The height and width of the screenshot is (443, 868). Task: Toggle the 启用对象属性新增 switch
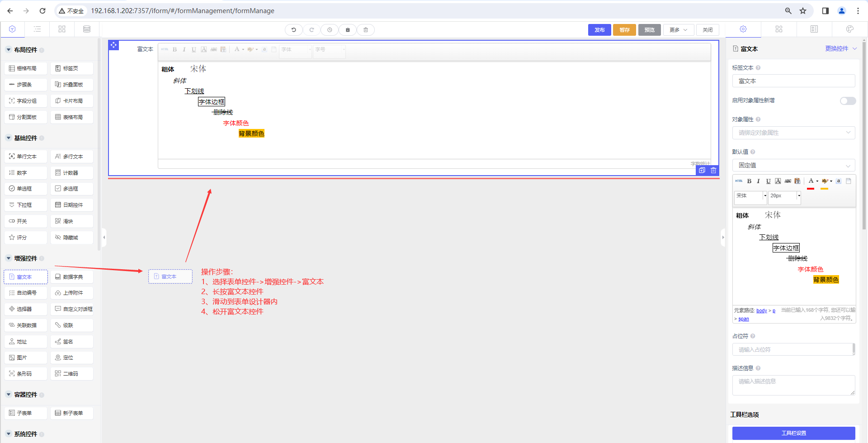(x=848, y=101)
